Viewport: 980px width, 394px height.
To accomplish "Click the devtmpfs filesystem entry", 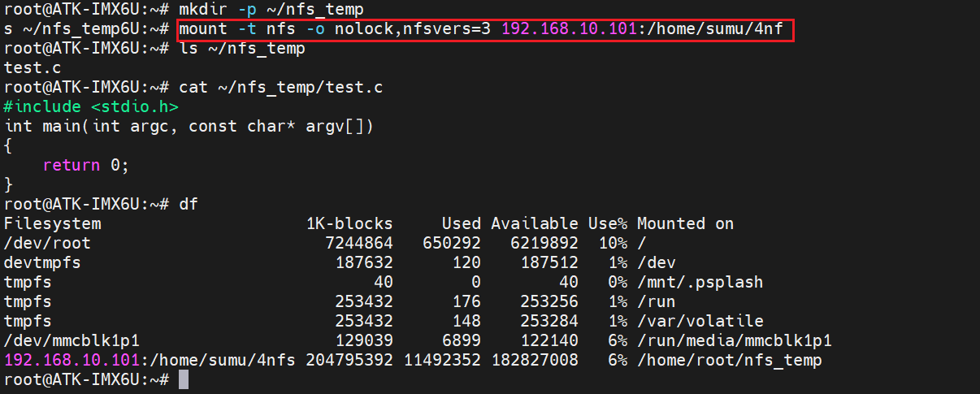I will click(42, 262).
